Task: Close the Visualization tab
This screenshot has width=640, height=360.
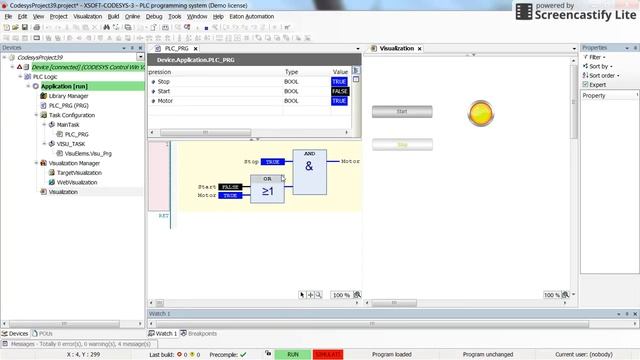Action: click(419, 49)
